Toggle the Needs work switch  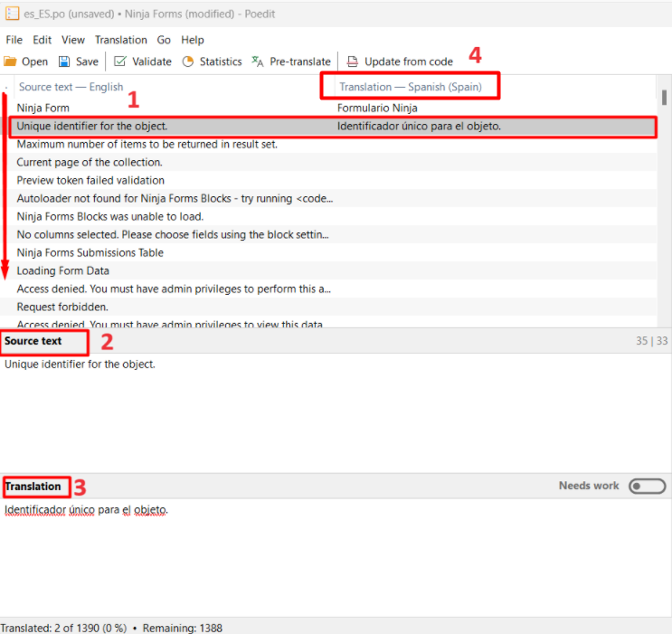pos(647,487)
